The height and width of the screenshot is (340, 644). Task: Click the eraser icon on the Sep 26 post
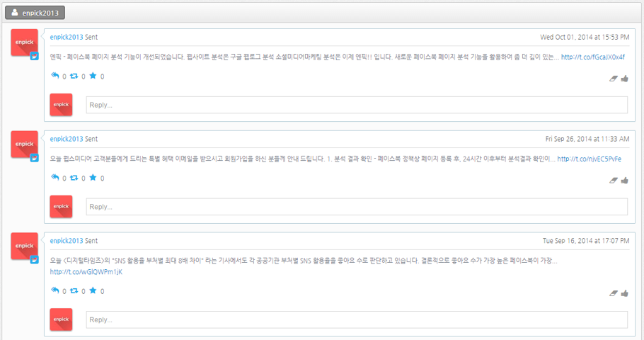click(614, 181)
